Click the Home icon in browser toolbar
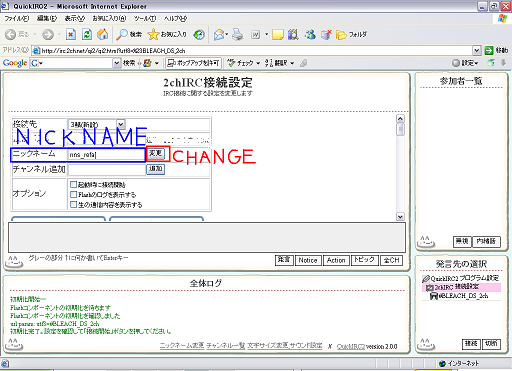 click(x=103, y=34)
